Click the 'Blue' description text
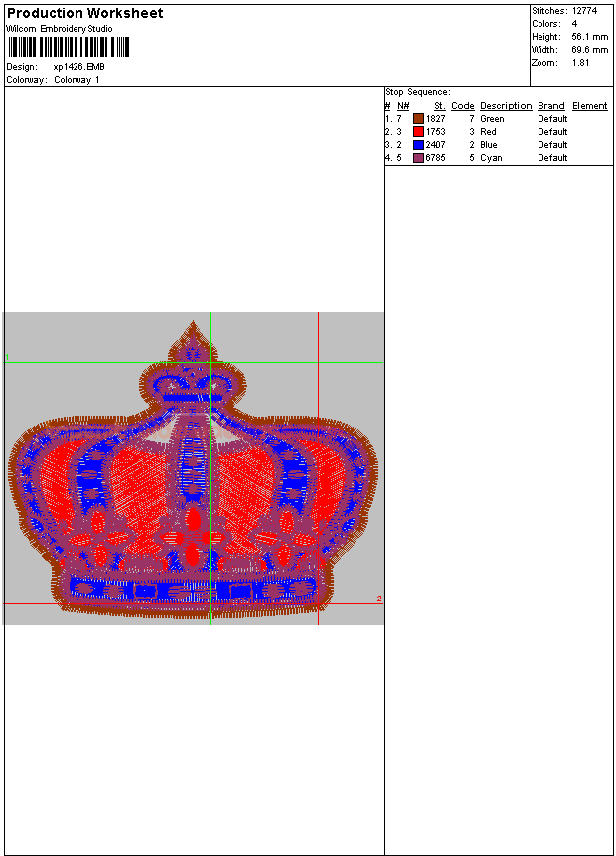The height and width of the screenshot is (856, 616). point(489,145)
